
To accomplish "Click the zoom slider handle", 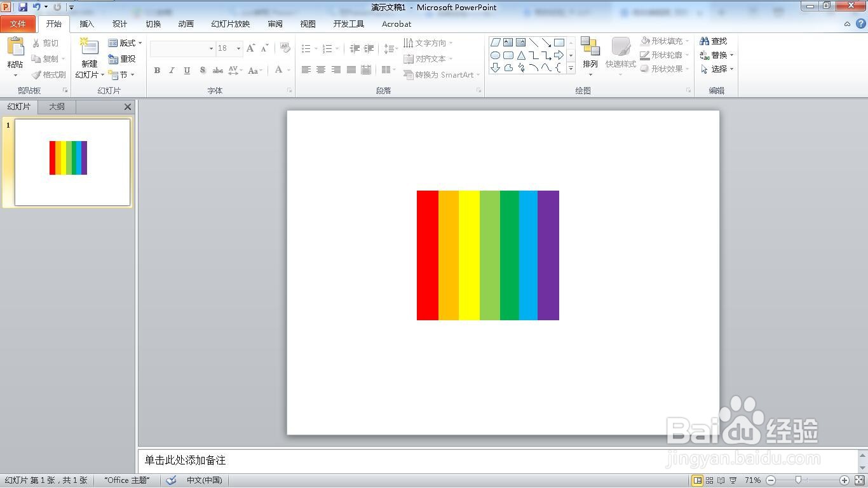I will pyautogui.click(x=798, y=480).
